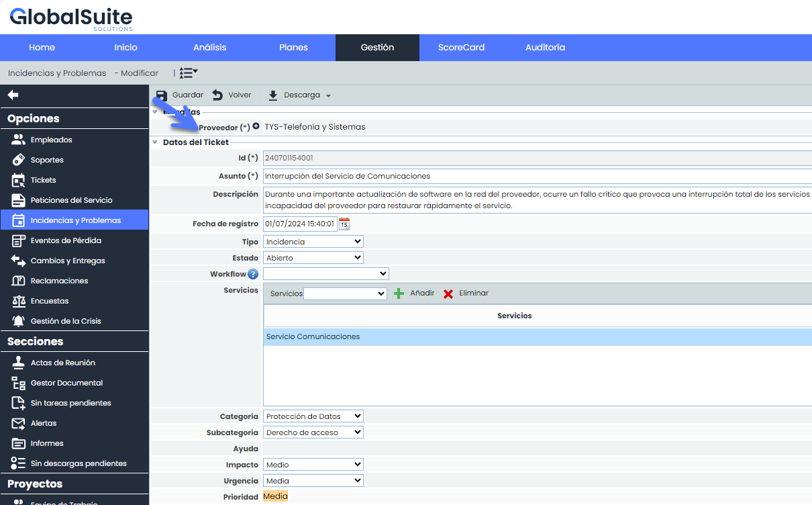Click the Gestor Documental tree icon
This screenshot has width=812, height=505.
19,383
